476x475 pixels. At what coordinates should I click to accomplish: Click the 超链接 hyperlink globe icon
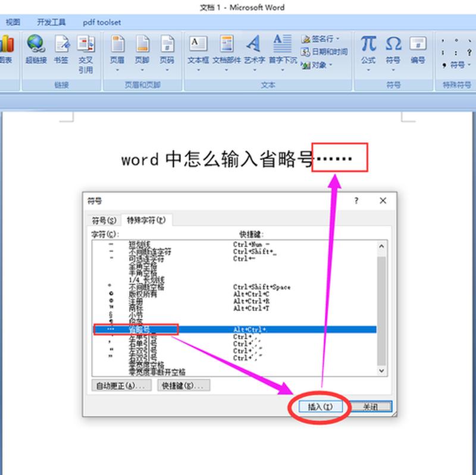coord(36,43)
